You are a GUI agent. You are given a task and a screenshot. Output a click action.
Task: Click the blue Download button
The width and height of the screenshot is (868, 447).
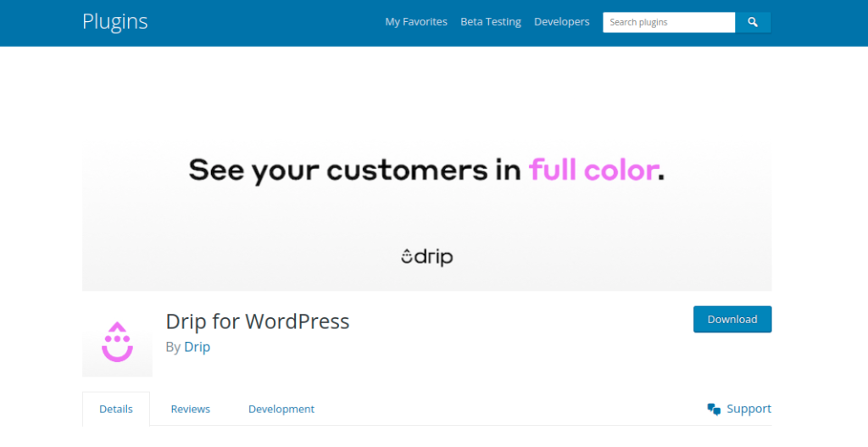coord(732,319)
